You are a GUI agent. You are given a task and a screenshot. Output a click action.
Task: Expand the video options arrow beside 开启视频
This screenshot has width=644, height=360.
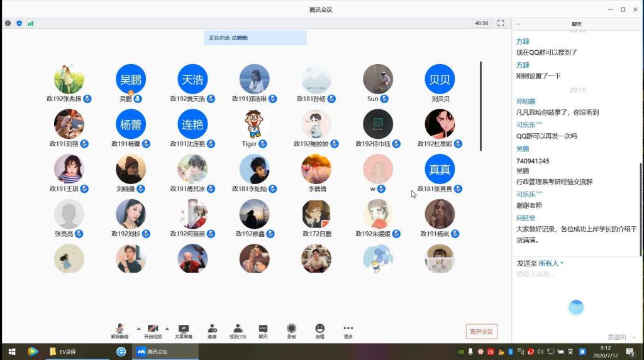point(167,328)
